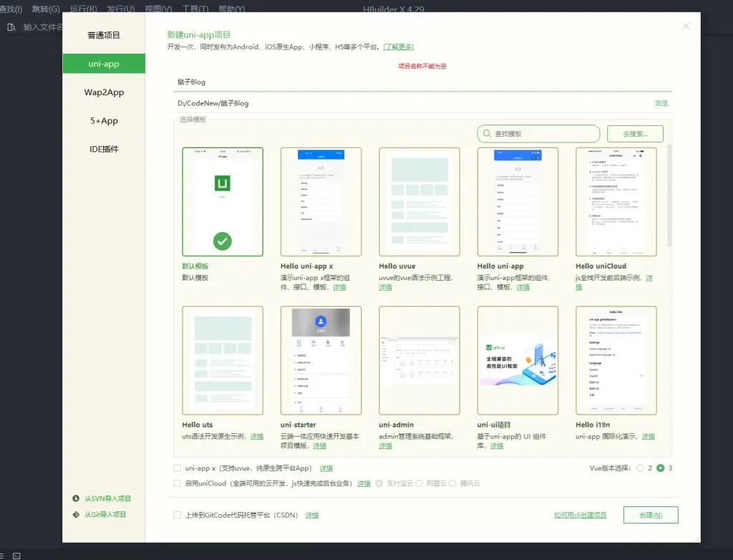
Task: Open 详情 link for uni-ui项目
Action: click(x=497, y=446)
